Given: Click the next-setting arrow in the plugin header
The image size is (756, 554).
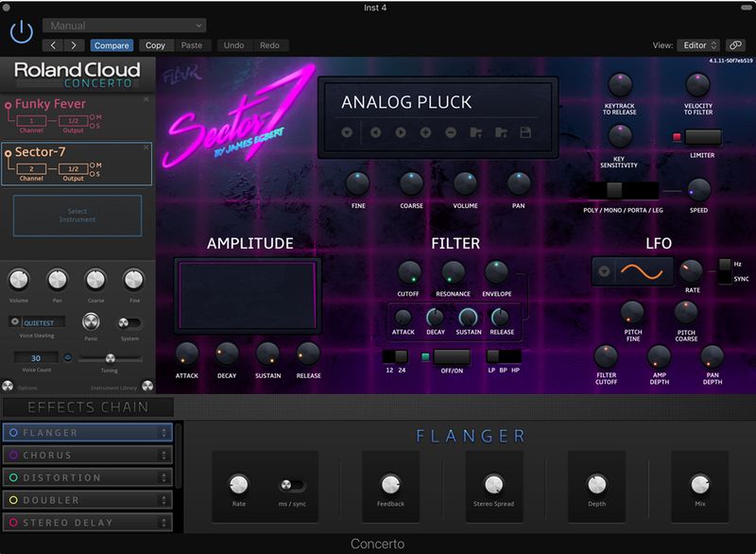Looking at the screenshot, I should pyautogui.click(x=74, y=45).
